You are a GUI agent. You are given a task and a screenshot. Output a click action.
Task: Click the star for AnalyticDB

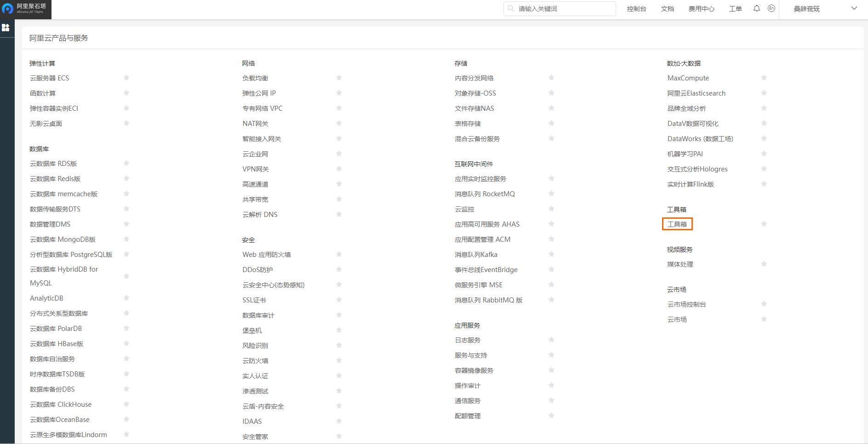(x=126, y=298)
